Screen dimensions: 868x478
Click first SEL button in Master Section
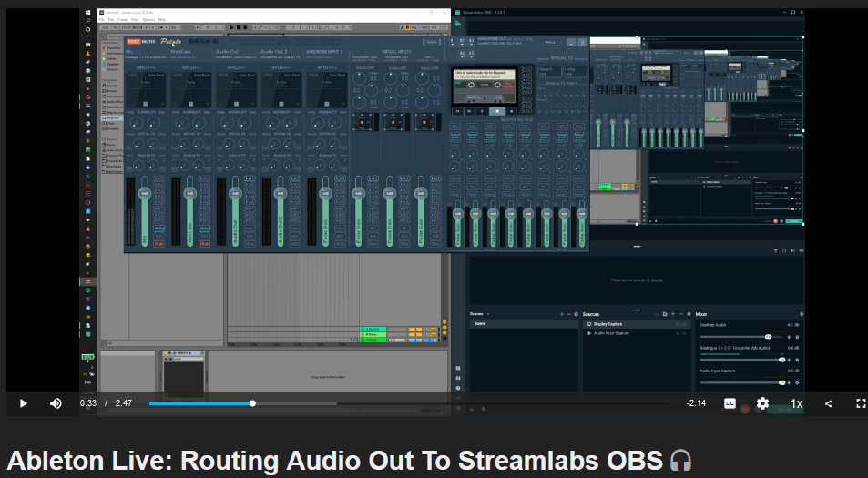pos(455,127)
